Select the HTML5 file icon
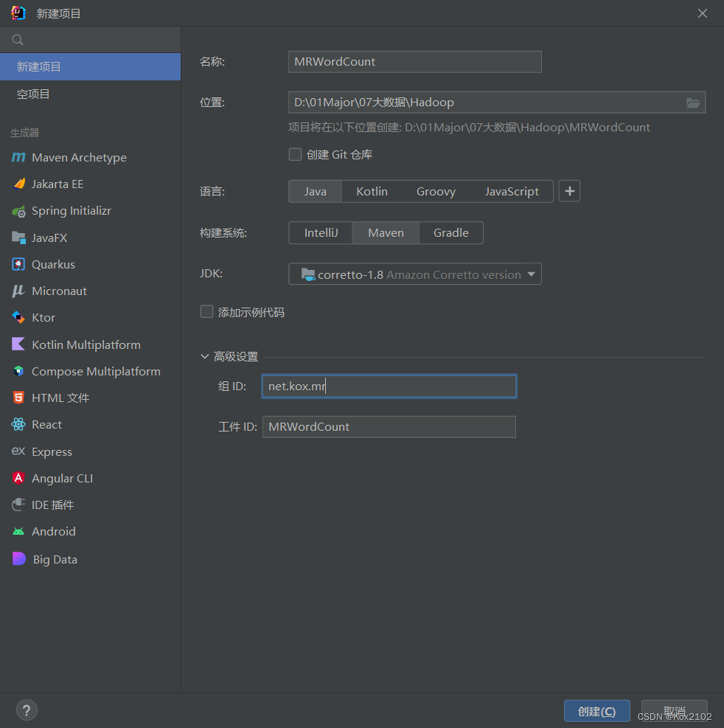724x728 pixels. 18,398
